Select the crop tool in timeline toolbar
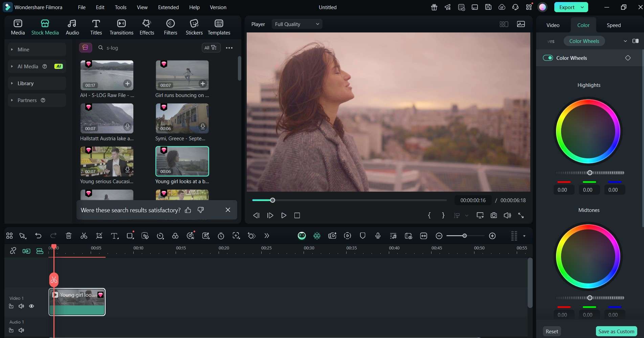This screenshot has height=338, width=644. (x=99, y=236)
